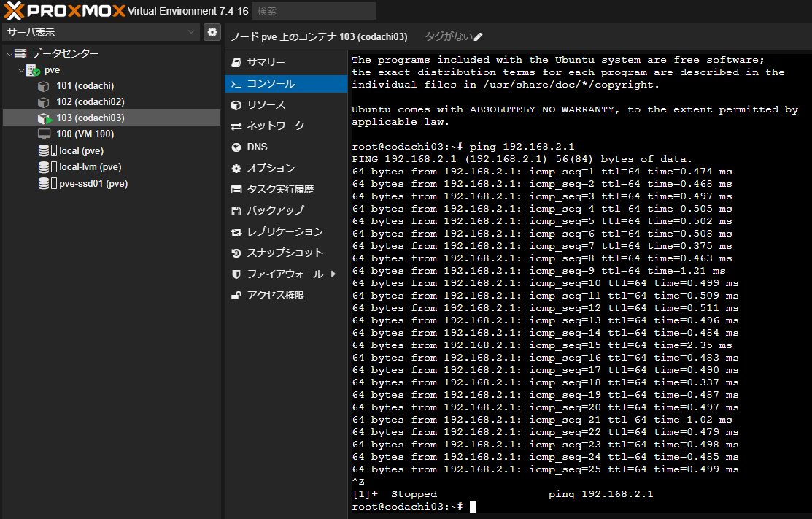812x519 pixels.
Task: Click the terminal prompt cursor
Action: [x=473, y=507]
